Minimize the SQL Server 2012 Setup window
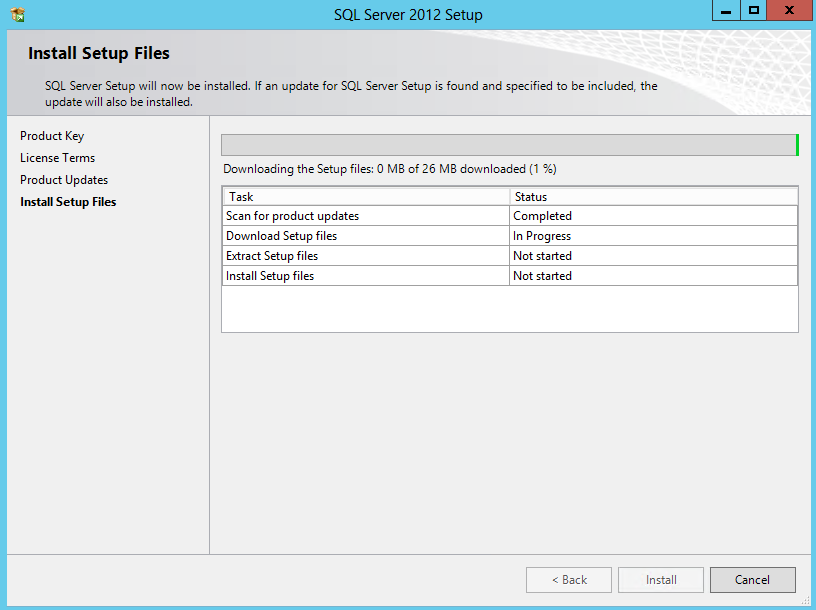 point(726,10)
